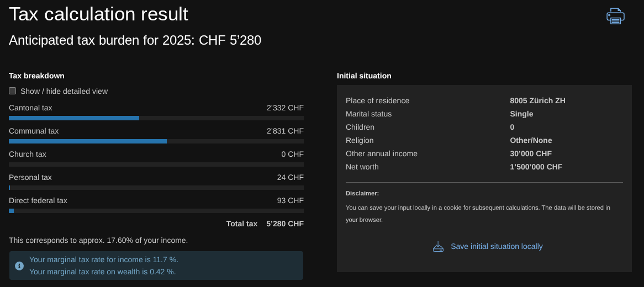Click the Church tax empty bar
The height and width of the screenshot is (287, 644).
click(156, 164)
